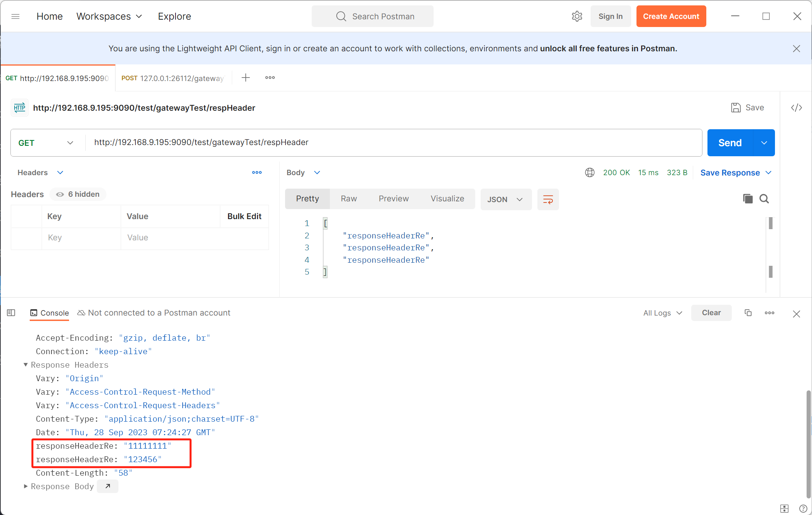The image size is (812, 515).
Task: Switch to the Raw response tab
Action: coord(349,198)
